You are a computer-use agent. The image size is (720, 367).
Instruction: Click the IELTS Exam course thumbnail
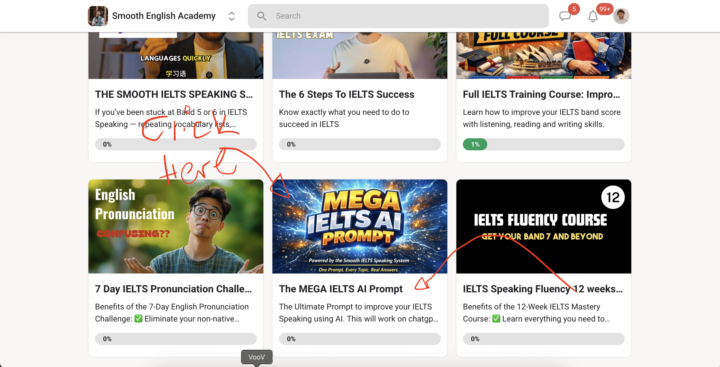coord(360,56)
